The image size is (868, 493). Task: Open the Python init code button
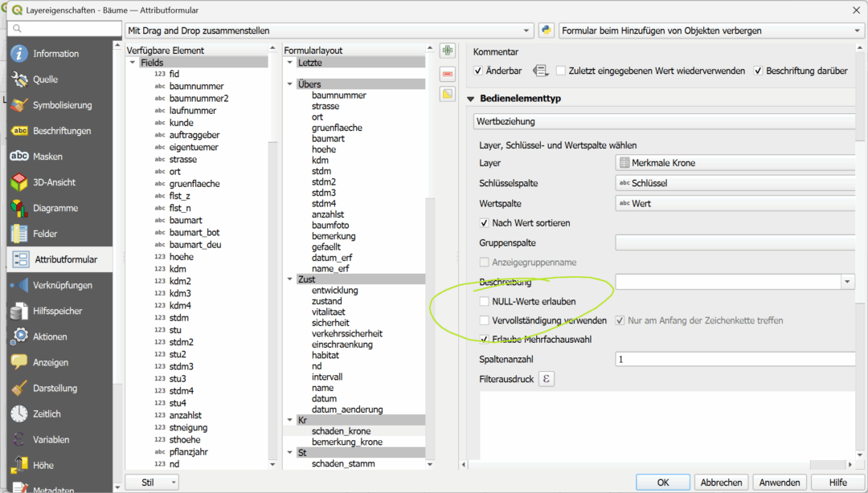pos(547,31)
